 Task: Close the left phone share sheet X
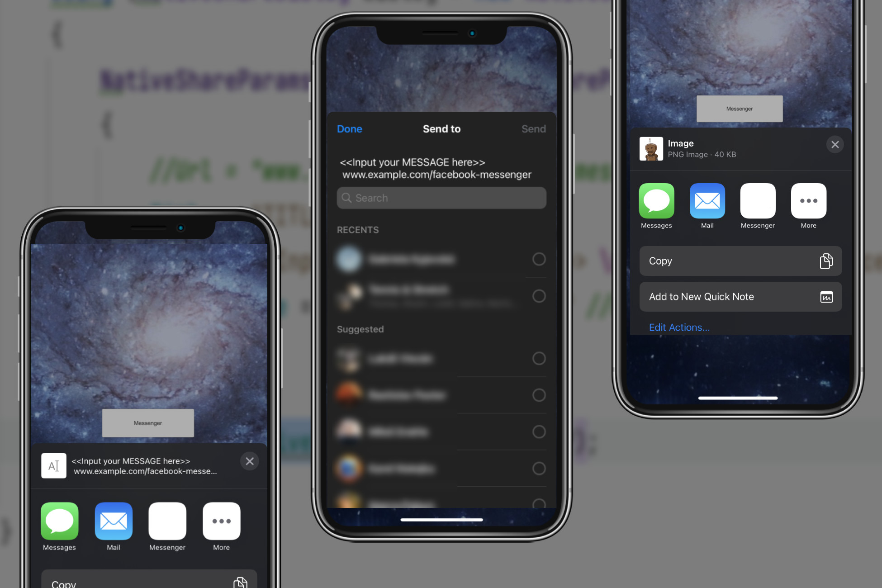tap(250, 461)
